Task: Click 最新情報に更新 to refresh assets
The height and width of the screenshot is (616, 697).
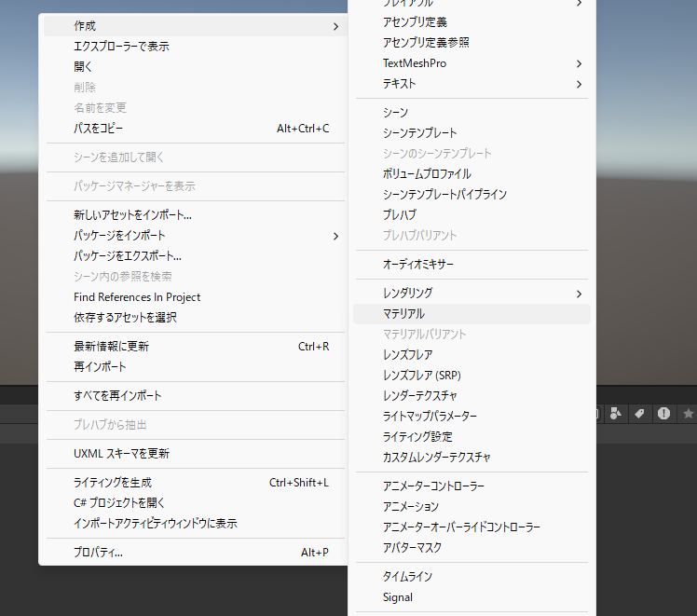Action: (x=111, y=347)
